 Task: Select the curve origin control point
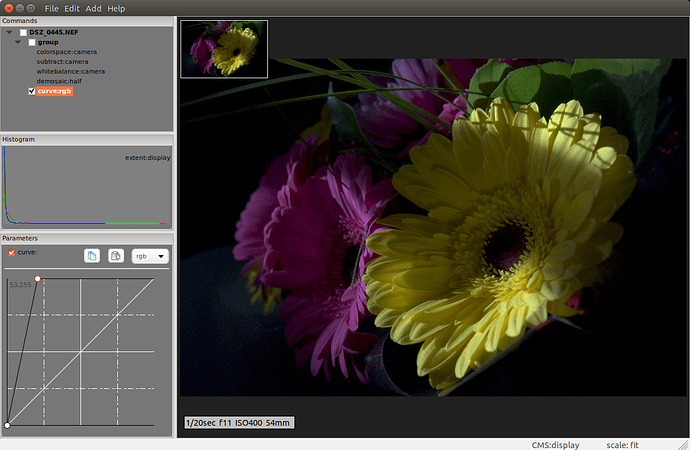coord(8,425)
